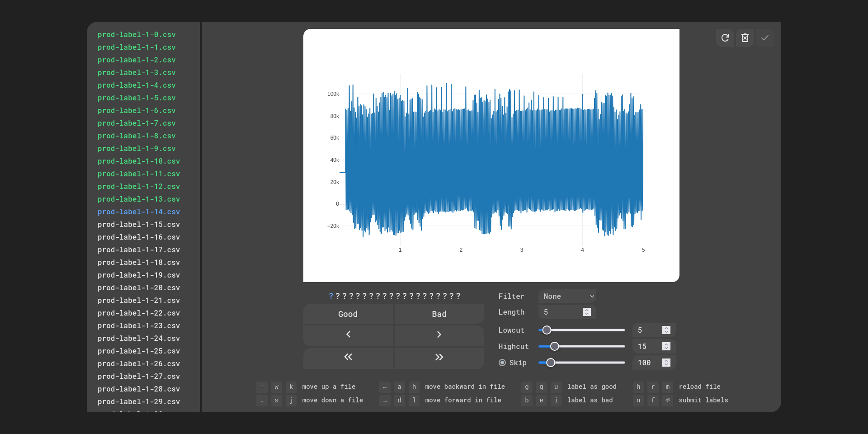
Task: Go back one step with single left chevron
Action: pos(348,335)
